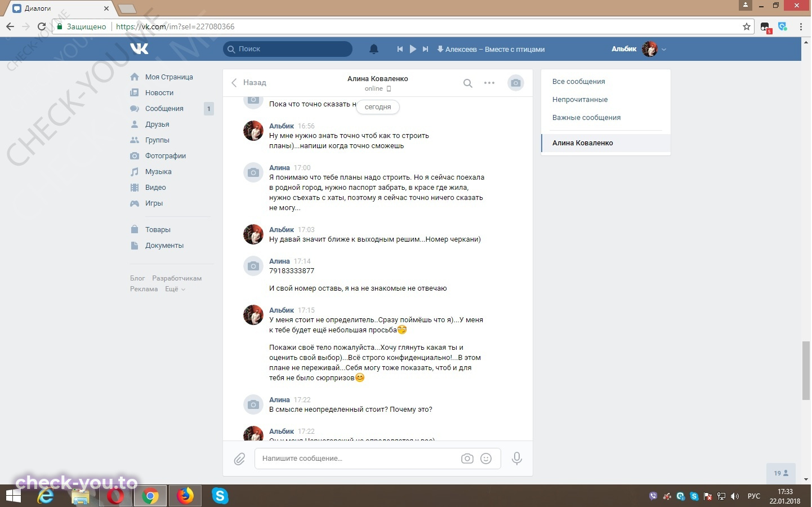Viewport: 812px width, 507px height.
Task: Open Windows Start button
Action: [x=13, y=496]
